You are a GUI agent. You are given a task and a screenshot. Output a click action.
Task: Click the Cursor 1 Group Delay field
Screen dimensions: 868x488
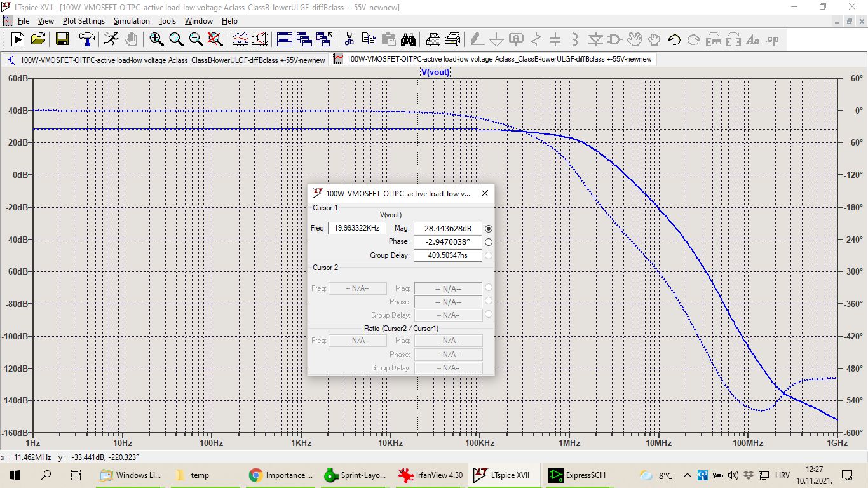(x=448, y=255)
